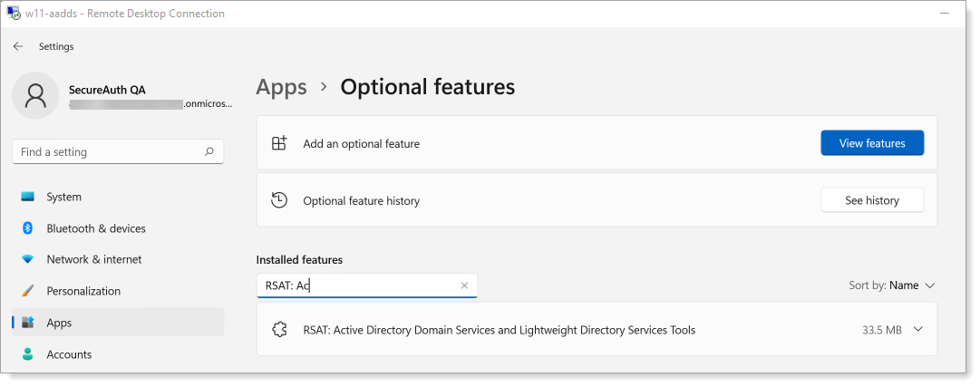Click the Optional feature history clock icon
980x387 pixels.
(279, 200)
